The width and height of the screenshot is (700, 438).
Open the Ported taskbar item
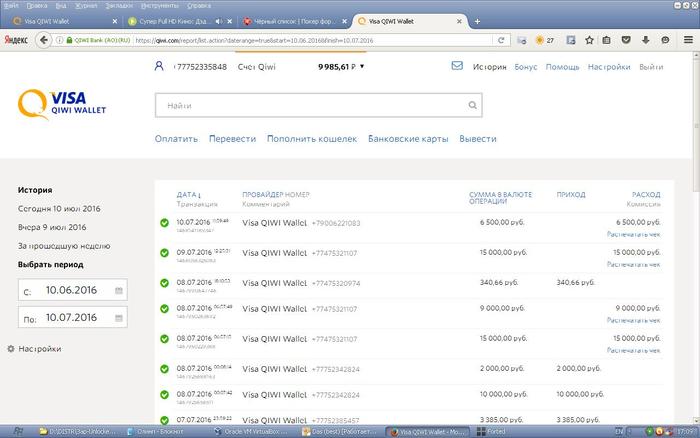(491, 432)
